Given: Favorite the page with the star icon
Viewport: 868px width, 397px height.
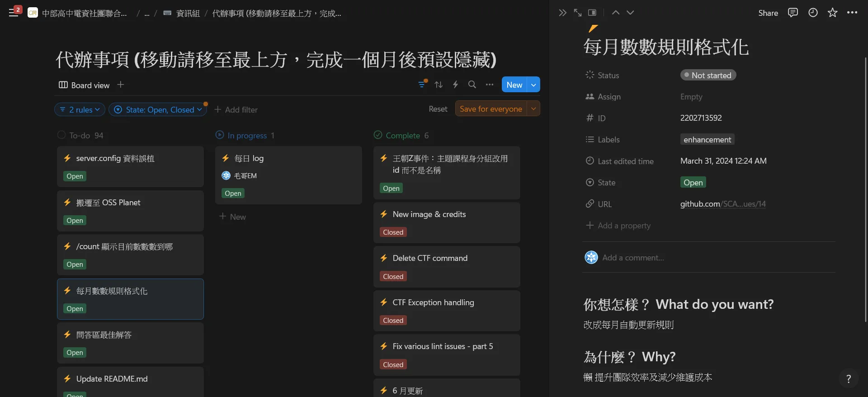Looking at the screenshot, I should tap(832, 13).
